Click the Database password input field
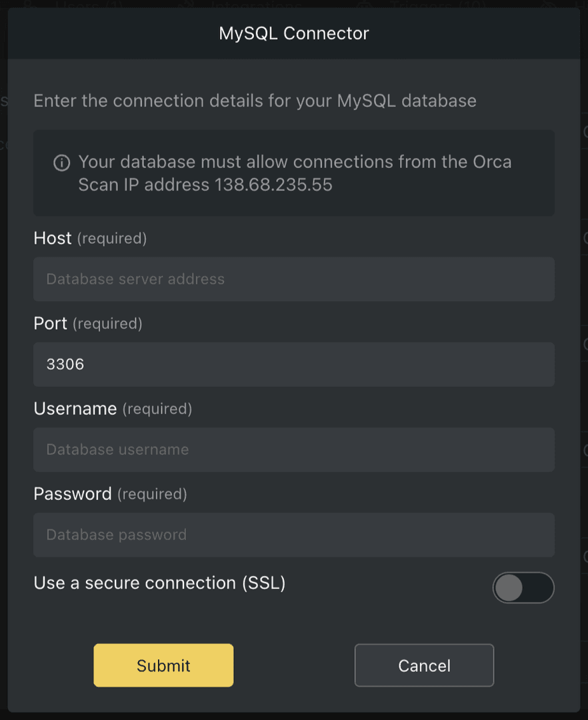This screenshot has height=720, width=588. click(294, 535)
